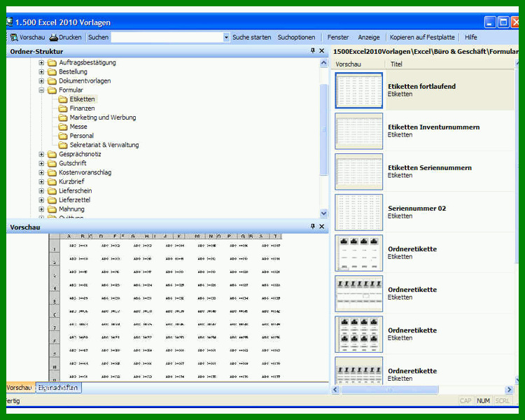Expand the Lieferschein folder
Viewport: 525px width, 420px height.
pos(41,191)
